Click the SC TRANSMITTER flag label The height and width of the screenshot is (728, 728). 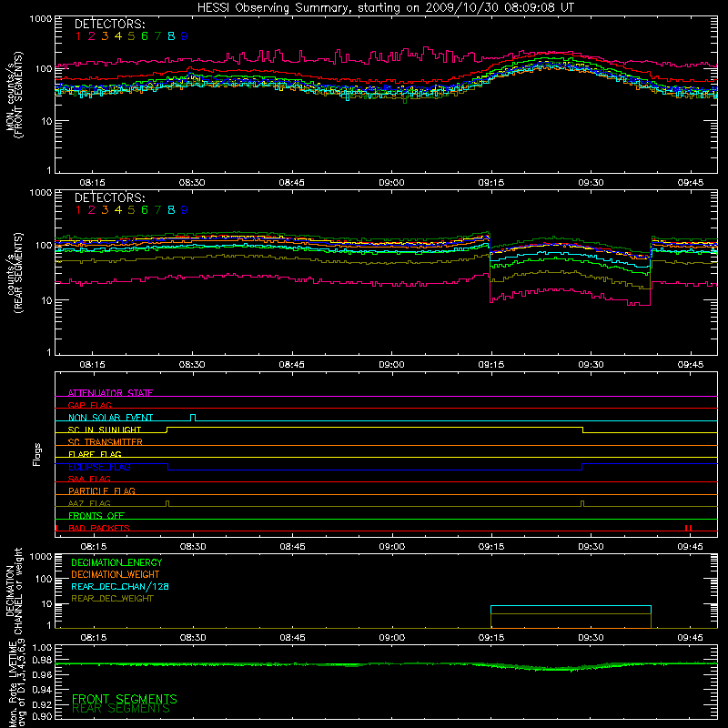[106, 442]
